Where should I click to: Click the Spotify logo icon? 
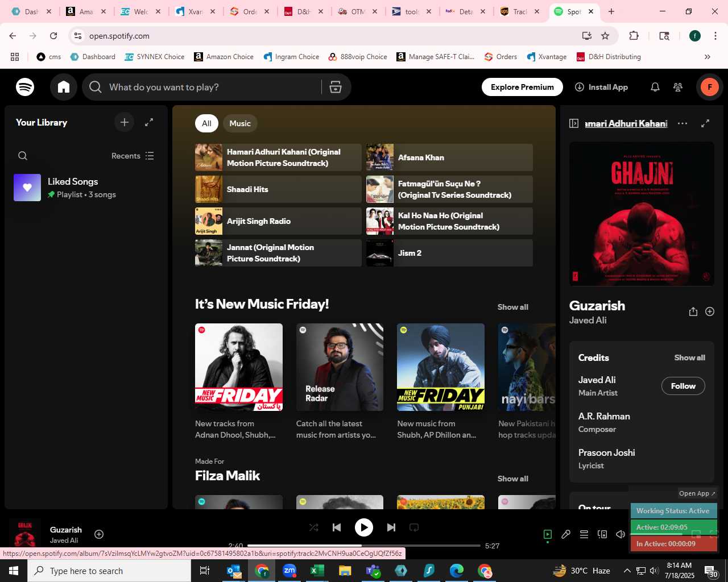coord(25,87)
